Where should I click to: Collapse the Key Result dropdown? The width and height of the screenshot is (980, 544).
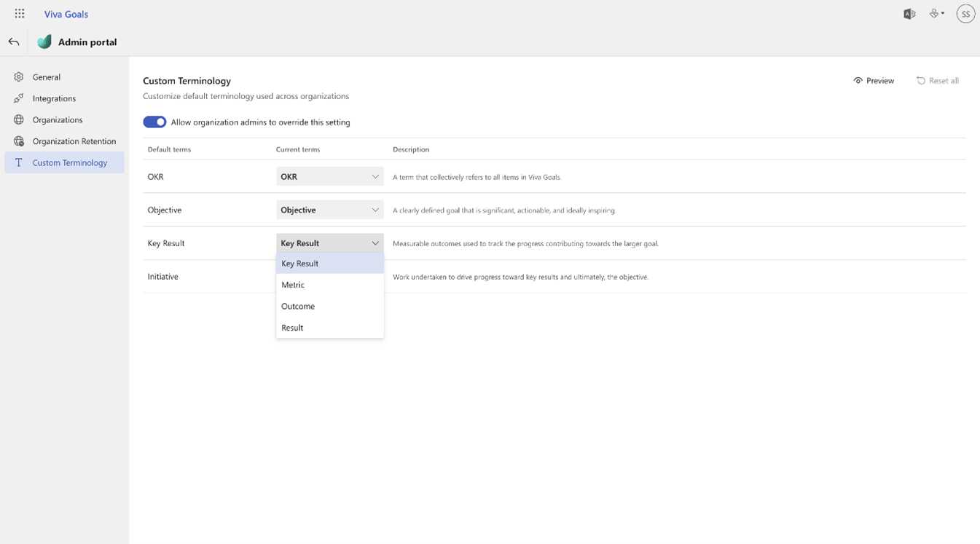[x=330, y=243]
